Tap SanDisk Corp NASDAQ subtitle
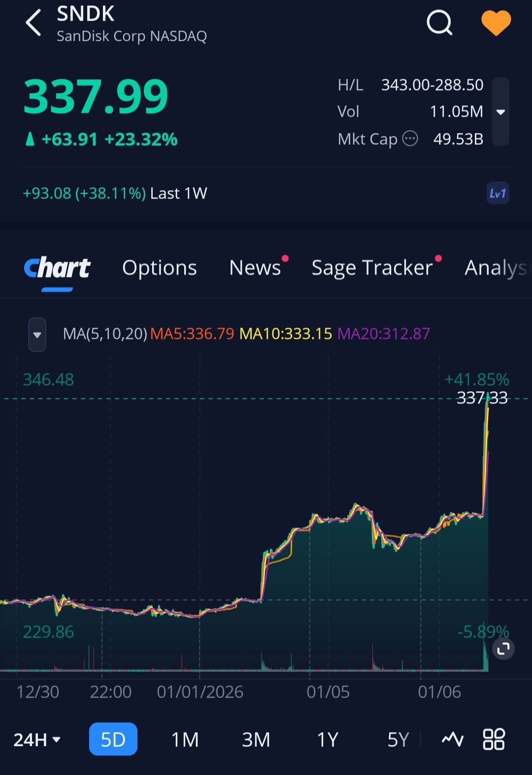The image size is (532, 775). click(132, 36)
